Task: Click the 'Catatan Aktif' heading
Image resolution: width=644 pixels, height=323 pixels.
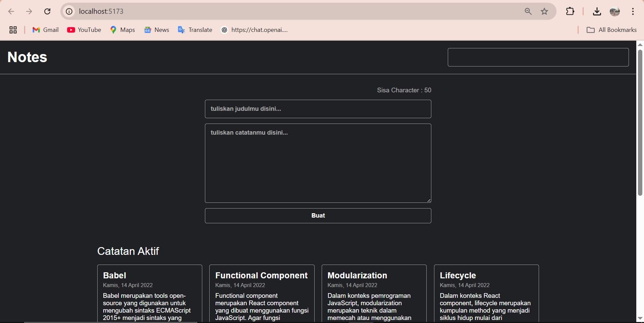Action: pyautogui.click(x=128, y=251)
